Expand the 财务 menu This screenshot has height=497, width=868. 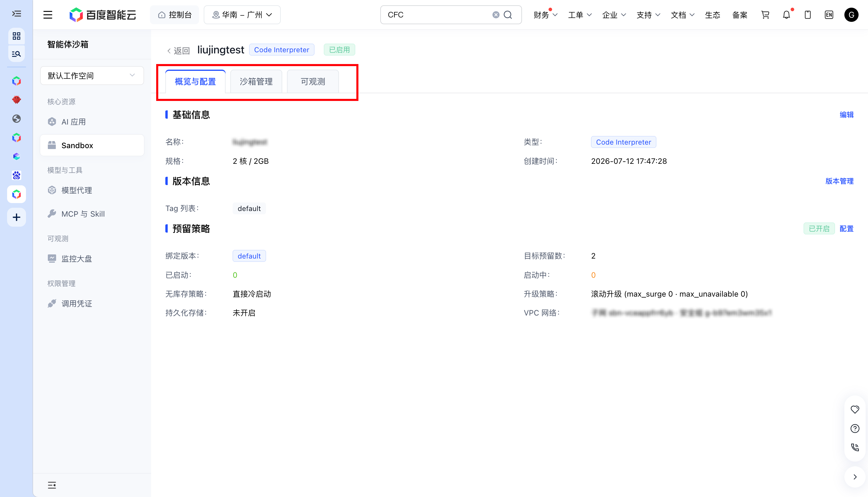(x=545, y=15)
